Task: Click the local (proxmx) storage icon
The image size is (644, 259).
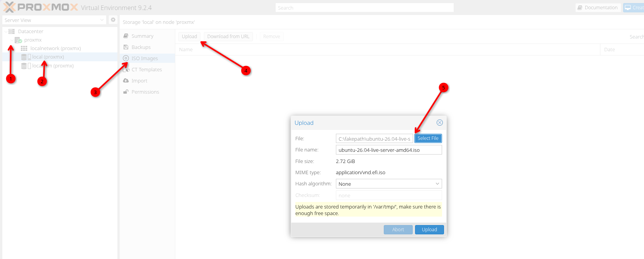Action: tap(26, 57)
